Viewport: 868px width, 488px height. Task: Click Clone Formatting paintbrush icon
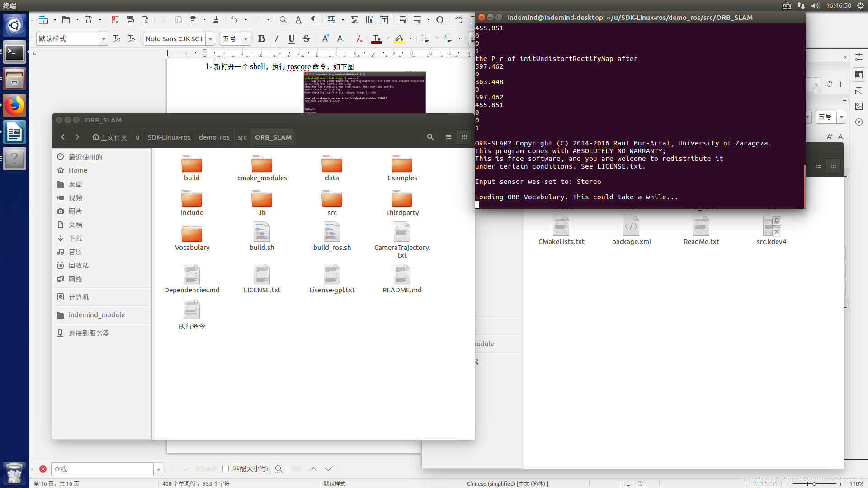coord(216,20)
